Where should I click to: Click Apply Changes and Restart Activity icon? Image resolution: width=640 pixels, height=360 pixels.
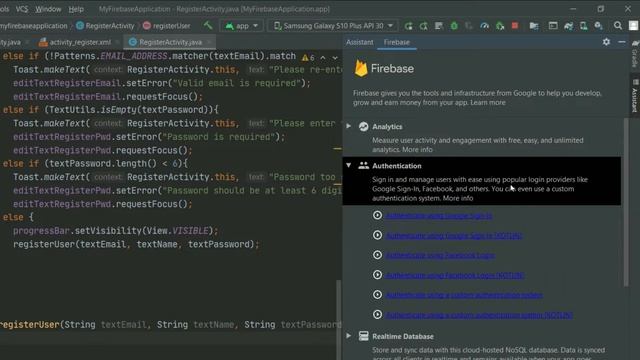click(424, 26)
